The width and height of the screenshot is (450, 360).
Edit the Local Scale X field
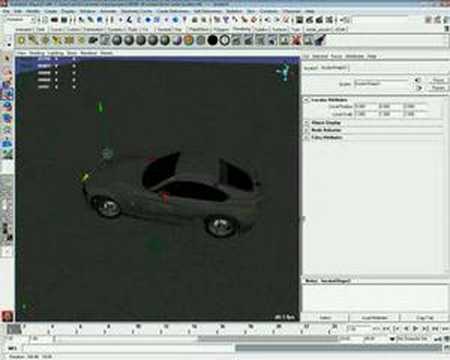365,114
